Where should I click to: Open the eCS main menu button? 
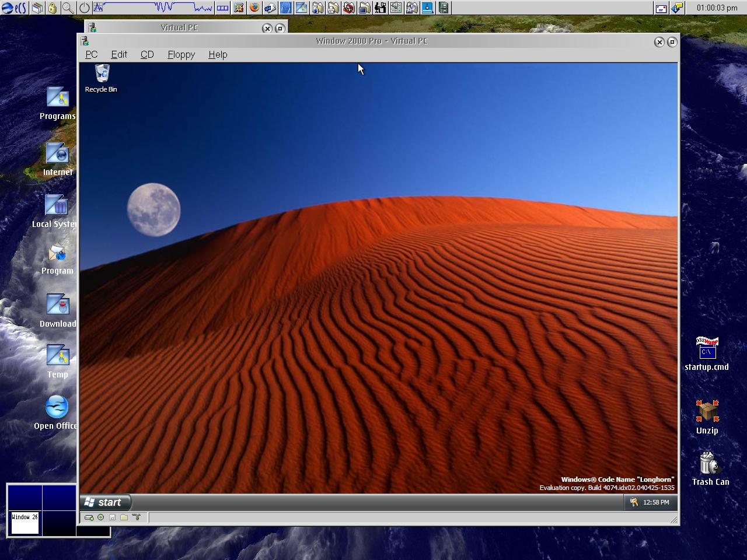click(14, 8)
